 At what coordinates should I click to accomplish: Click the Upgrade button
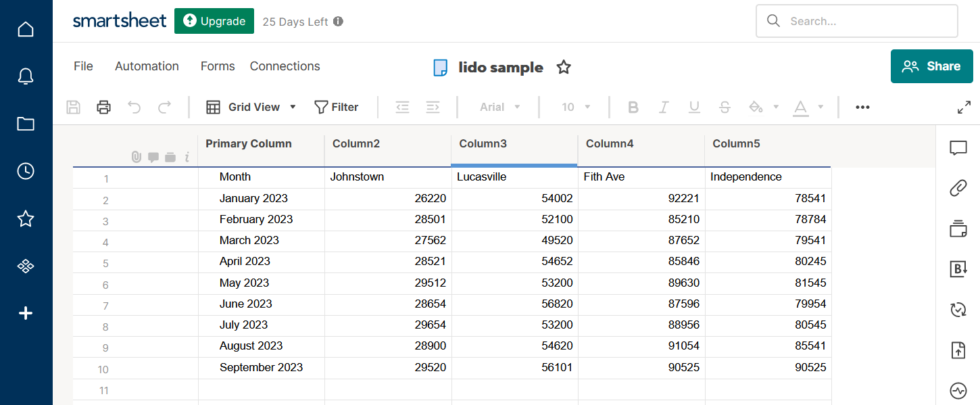(214, 21)
